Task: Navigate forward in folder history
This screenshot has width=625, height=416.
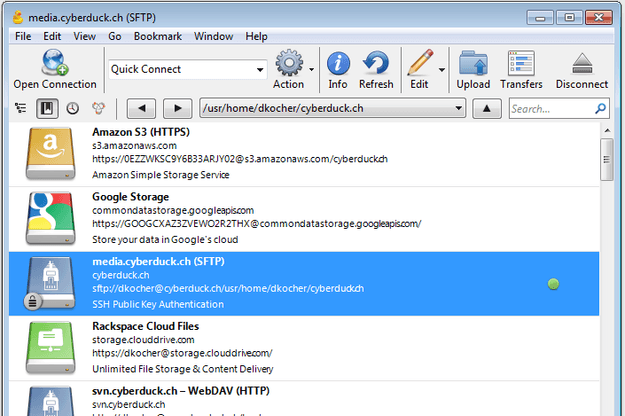Action: pyautogui.click(x=178, y=108)
